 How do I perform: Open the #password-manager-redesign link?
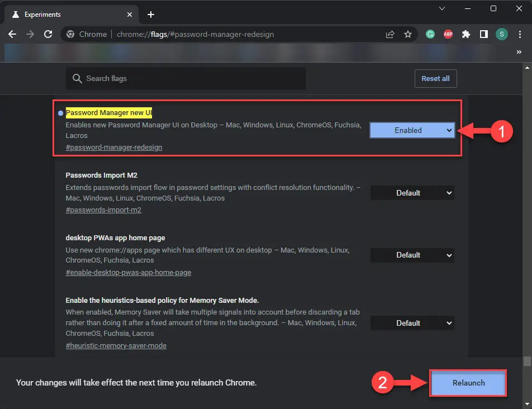coord(113,147)
